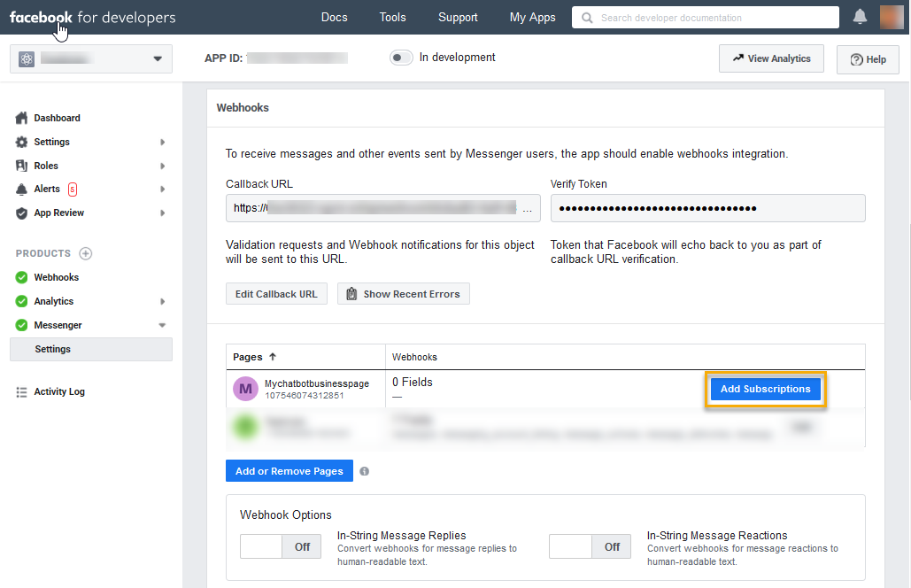Click the Alerts bell icon in sidebar
This screenshot has width=911, height=588.
21,189
